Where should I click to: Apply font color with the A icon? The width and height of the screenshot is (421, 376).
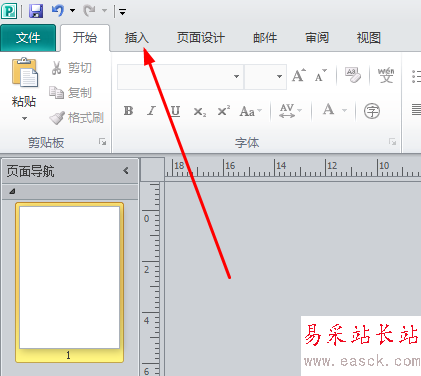click(329, 110)
